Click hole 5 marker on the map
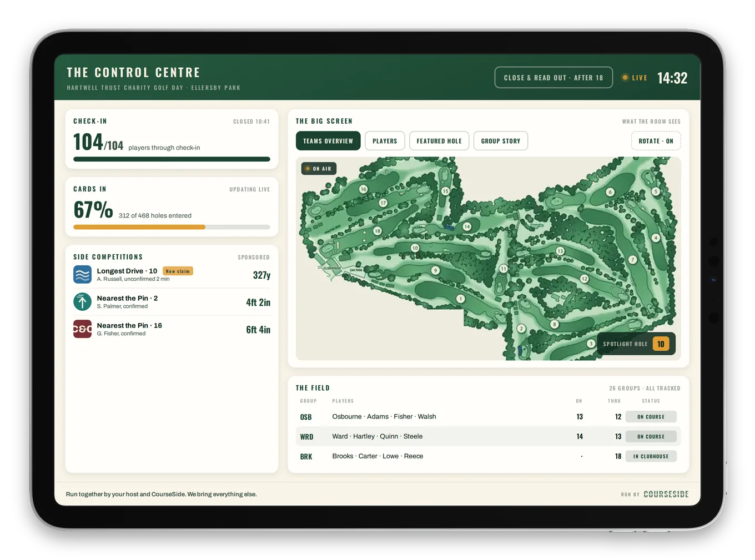 [656, 191]
